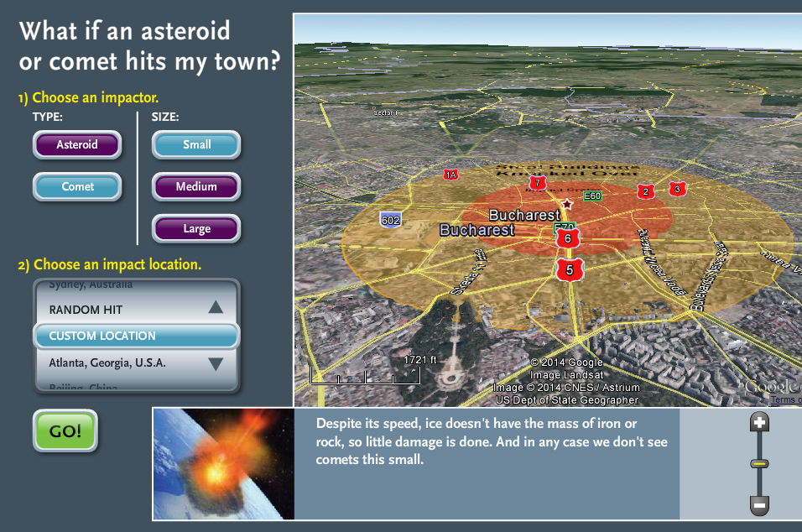Zoom out with the minus icon
Image resolution: width=802 pixels, height=532 pixels.
759,505
